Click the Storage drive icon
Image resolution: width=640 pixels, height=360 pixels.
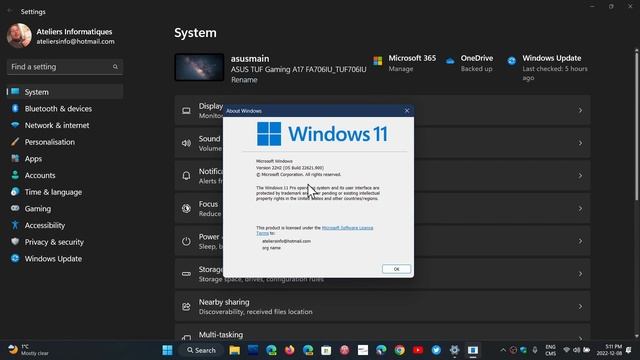coord(186,274)
